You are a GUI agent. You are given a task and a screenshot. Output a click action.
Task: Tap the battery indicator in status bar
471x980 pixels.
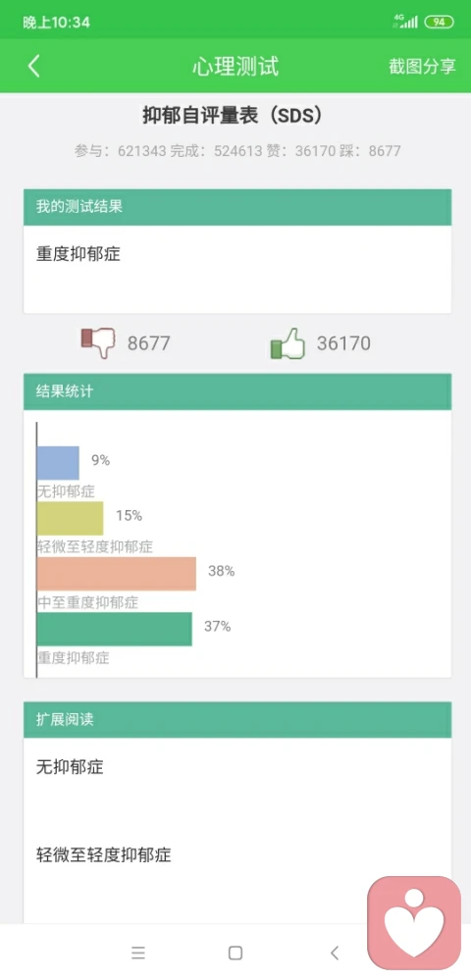(x=439, y=22)
